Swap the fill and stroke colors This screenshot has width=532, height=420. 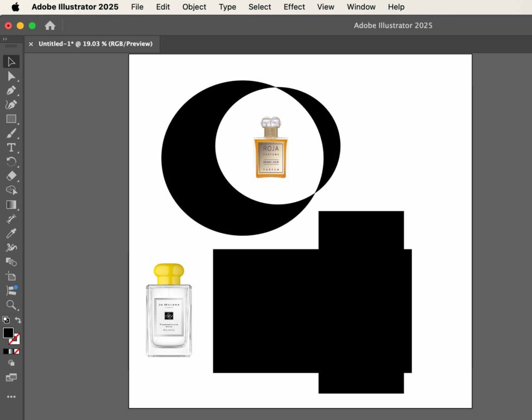point(18,320)
